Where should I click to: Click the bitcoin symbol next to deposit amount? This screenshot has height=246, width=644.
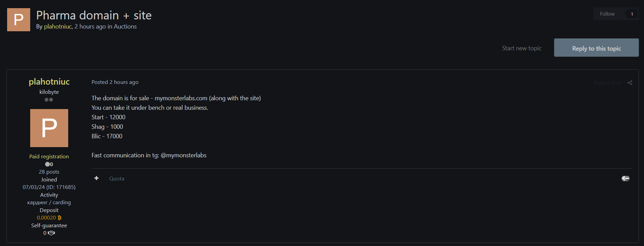(x=59, y=218)
